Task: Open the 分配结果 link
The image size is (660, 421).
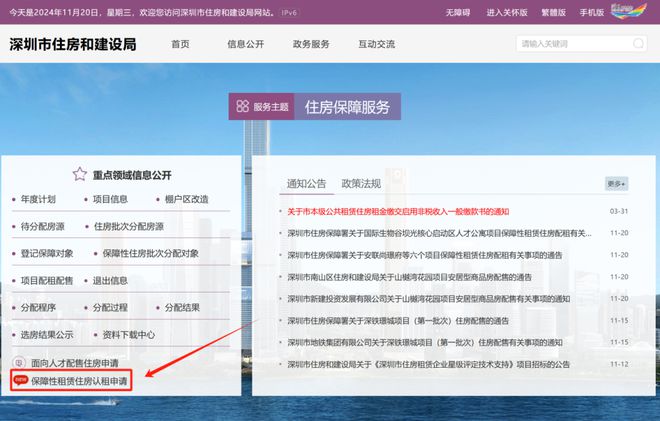Action: pos(182,308)
